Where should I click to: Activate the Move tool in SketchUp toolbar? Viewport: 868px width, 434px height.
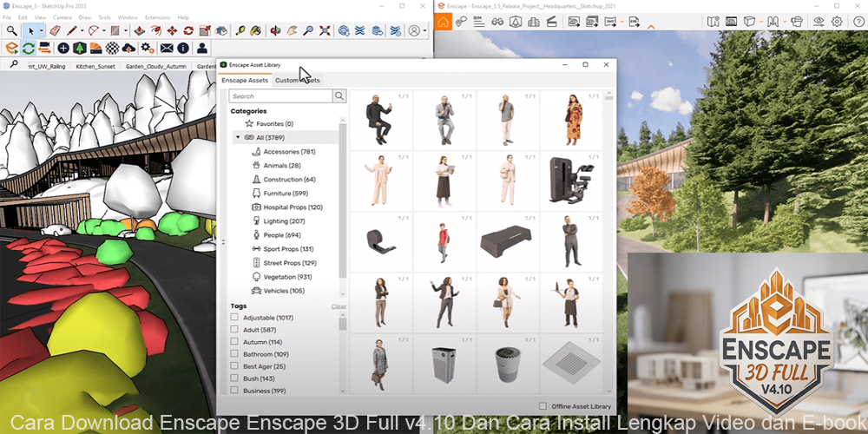coord(172,31)
